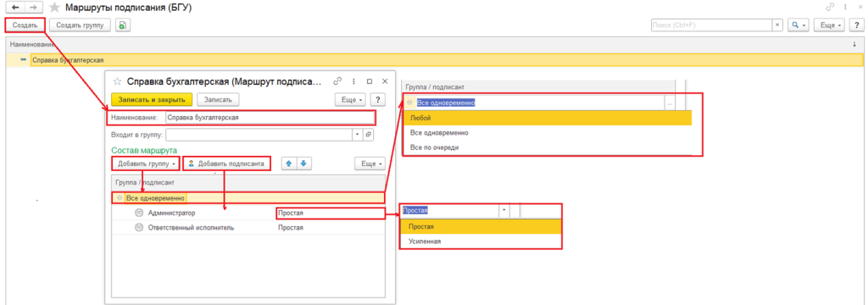Viewport: 868px width, 305px height.
Task: Open three-dots menu in dialog title bar
Action: pyautogui.click(x=353, y=81)
